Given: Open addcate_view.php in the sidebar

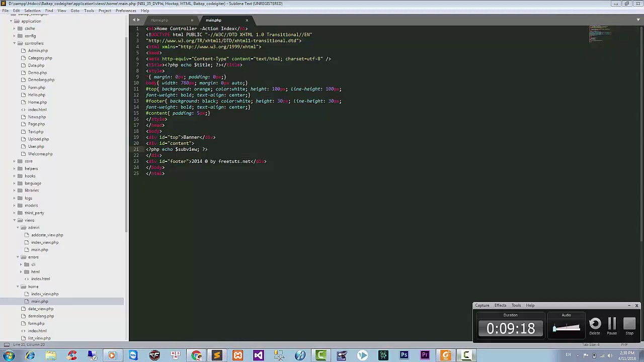Looking at the screenshot, I should (47, 235).
